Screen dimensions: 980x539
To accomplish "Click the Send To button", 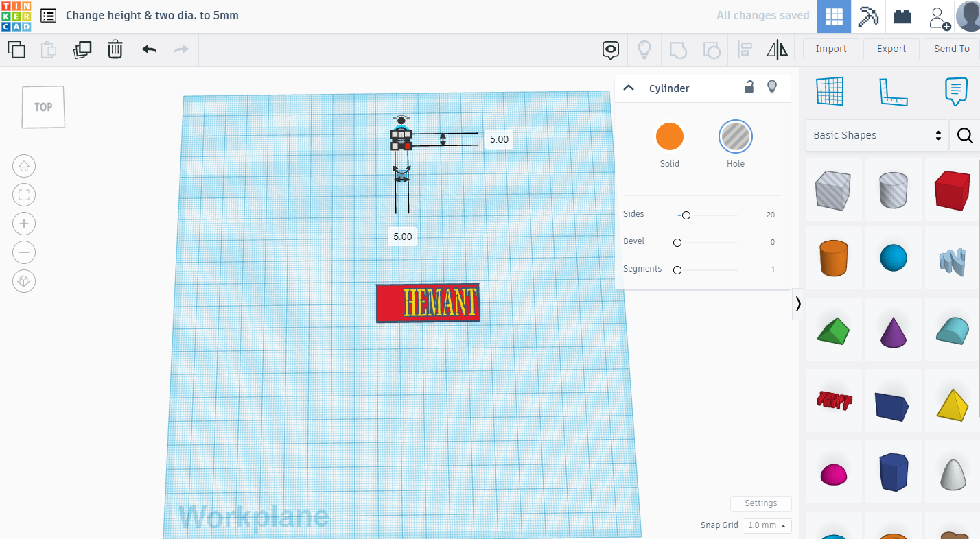I will click(x=952, y=49).
